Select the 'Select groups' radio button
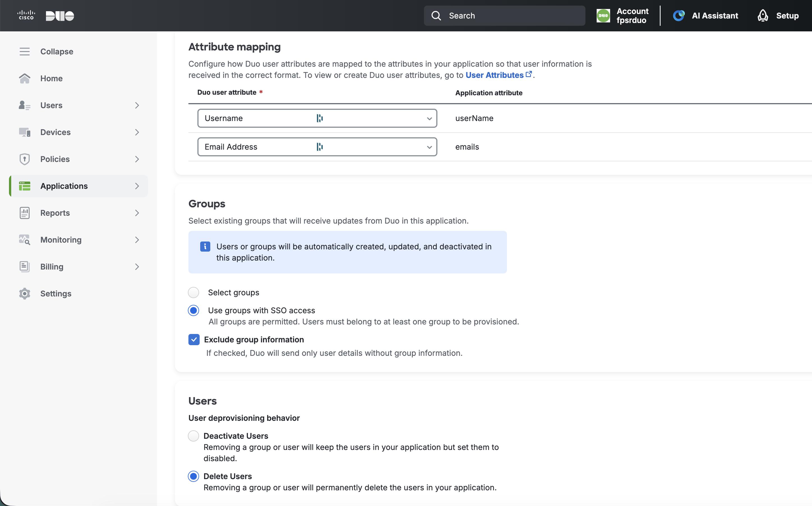The width and height of the screenshot is (812, 506). coord(193,293)
